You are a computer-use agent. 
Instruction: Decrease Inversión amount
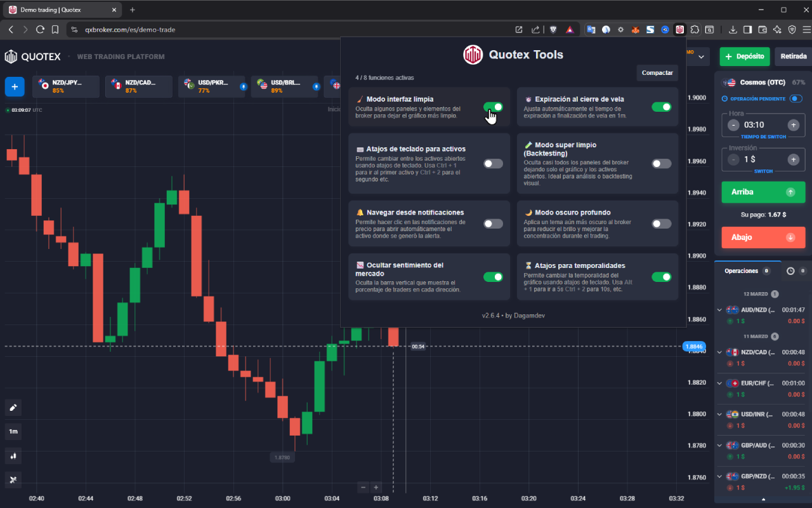click(733, 159)
